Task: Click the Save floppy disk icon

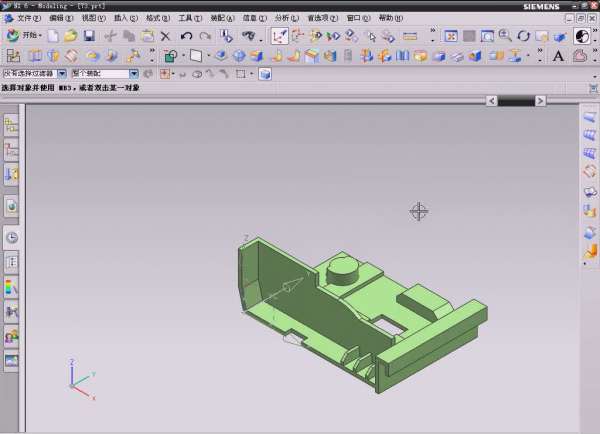Action: 89,36
